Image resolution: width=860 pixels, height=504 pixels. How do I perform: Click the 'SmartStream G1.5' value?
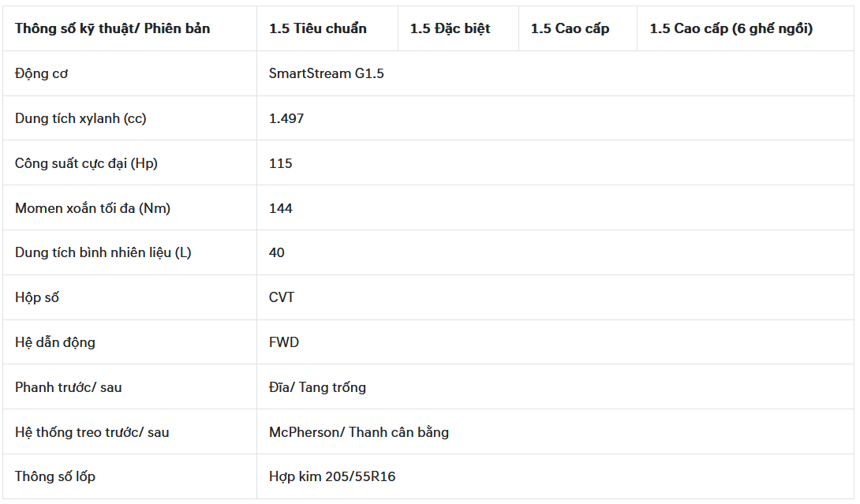coord(327,73)
